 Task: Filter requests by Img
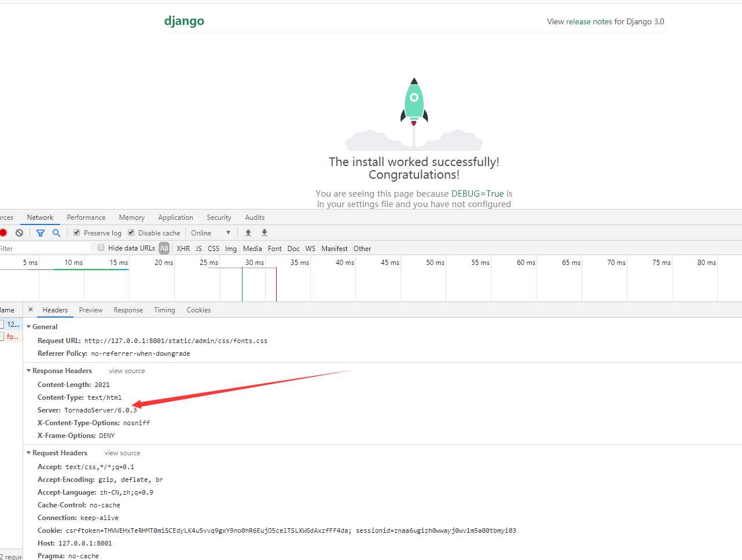[x=231, y=248]
